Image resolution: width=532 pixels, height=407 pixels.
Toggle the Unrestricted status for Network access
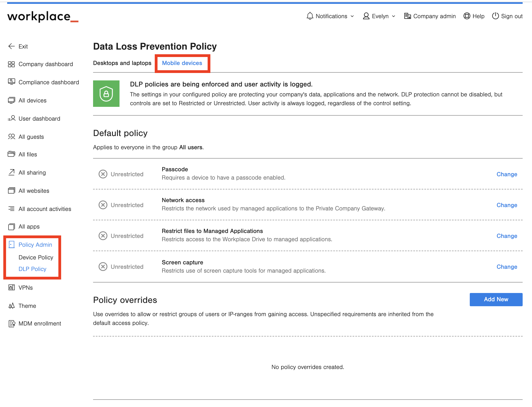click(103, 205)
